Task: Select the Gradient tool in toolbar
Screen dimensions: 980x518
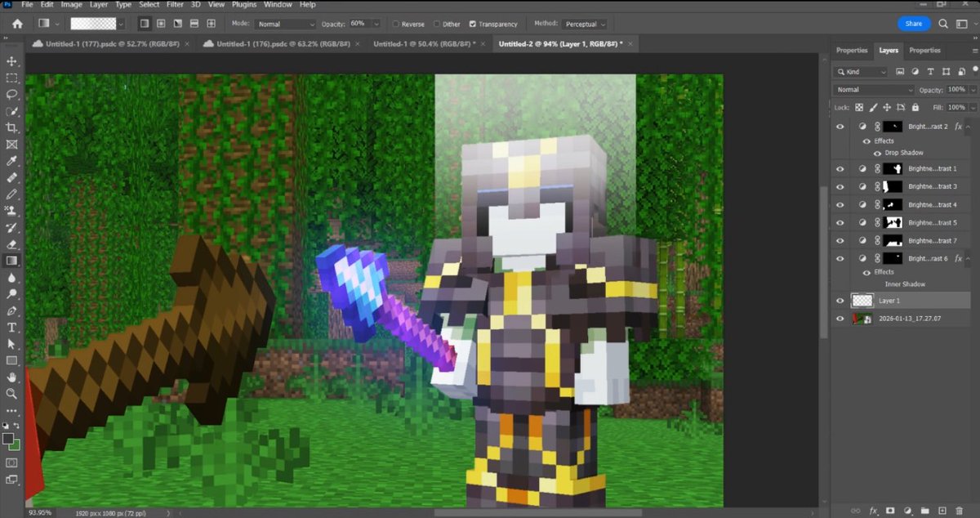Action: pos(11,261)
